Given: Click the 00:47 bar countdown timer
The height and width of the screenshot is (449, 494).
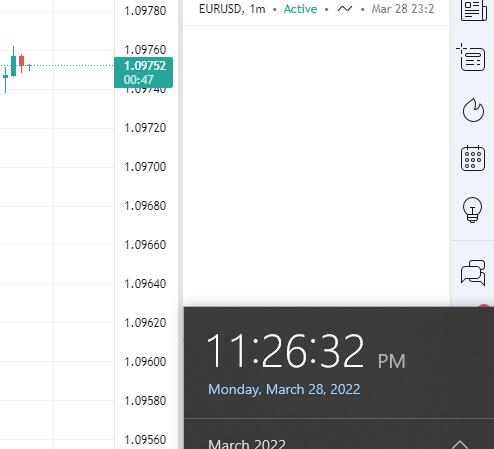Looking at the screenshot, I should (138, 80).
